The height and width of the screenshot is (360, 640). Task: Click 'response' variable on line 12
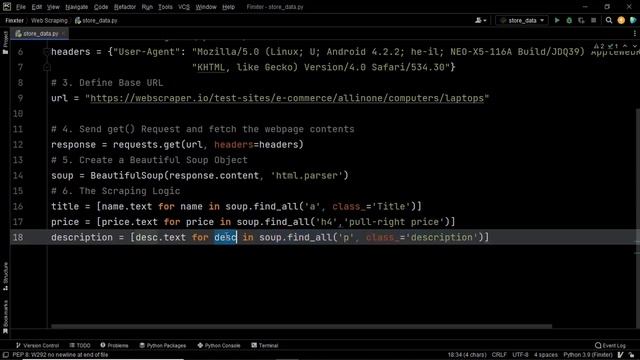coord(73,144)
